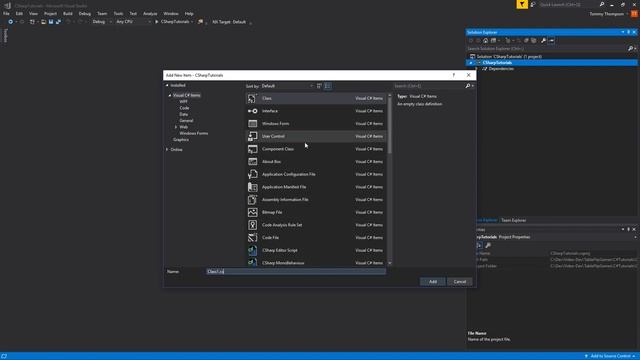Click the Open File toolbar icon

tap(43, 22)
